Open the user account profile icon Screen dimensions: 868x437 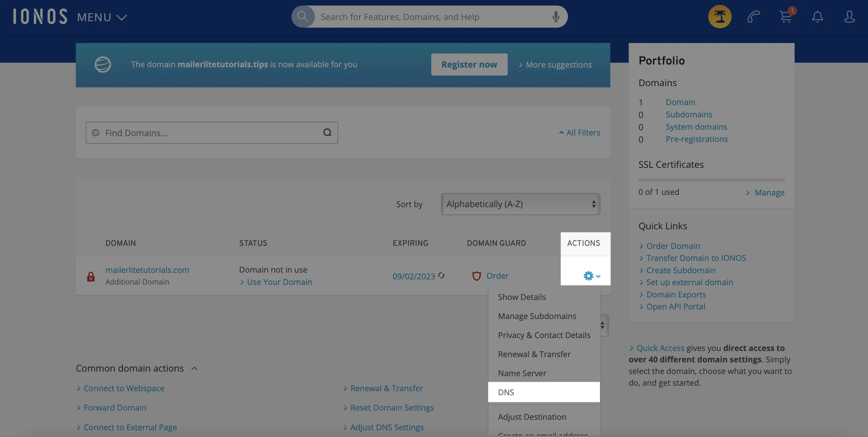[849, 17]
